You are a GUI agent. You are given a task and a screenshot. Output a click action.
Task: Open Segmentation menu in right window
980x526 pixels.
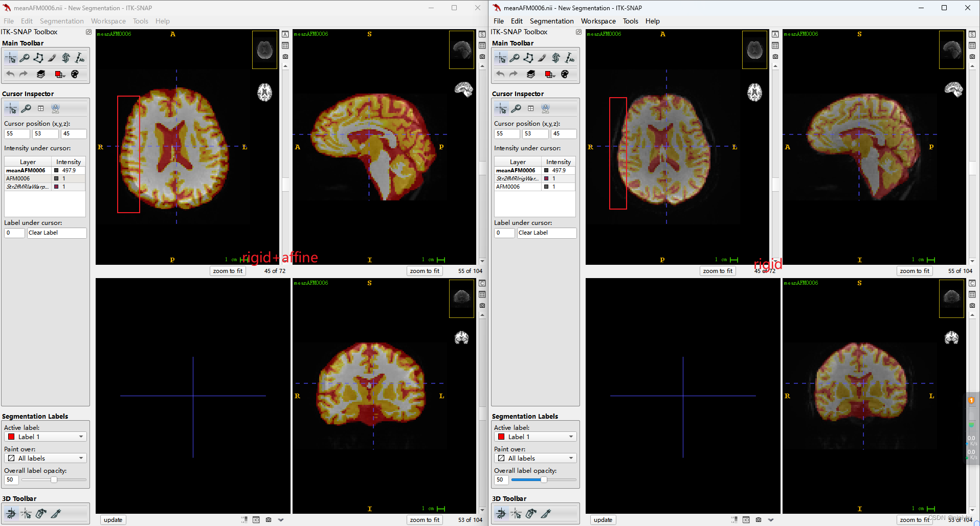point(551,21)
